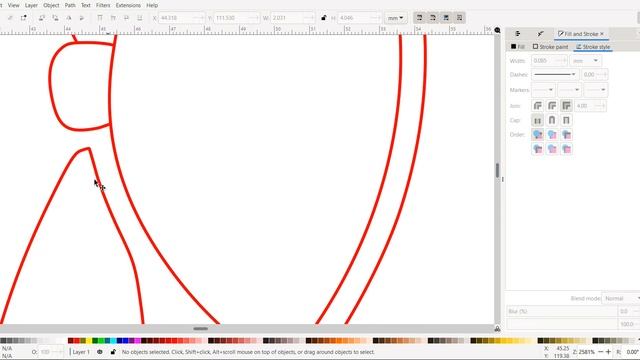
Task: Choose first paint order icon in bottom row
Action: 538,149
